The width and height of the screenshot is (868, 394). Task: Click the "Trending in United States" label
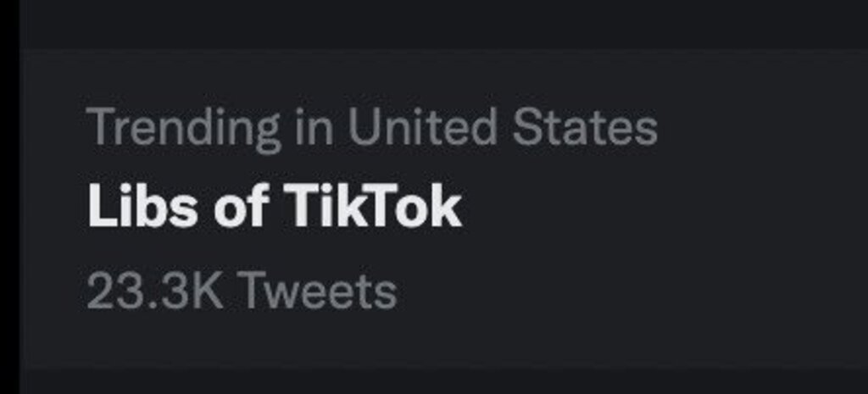point(372,129)
